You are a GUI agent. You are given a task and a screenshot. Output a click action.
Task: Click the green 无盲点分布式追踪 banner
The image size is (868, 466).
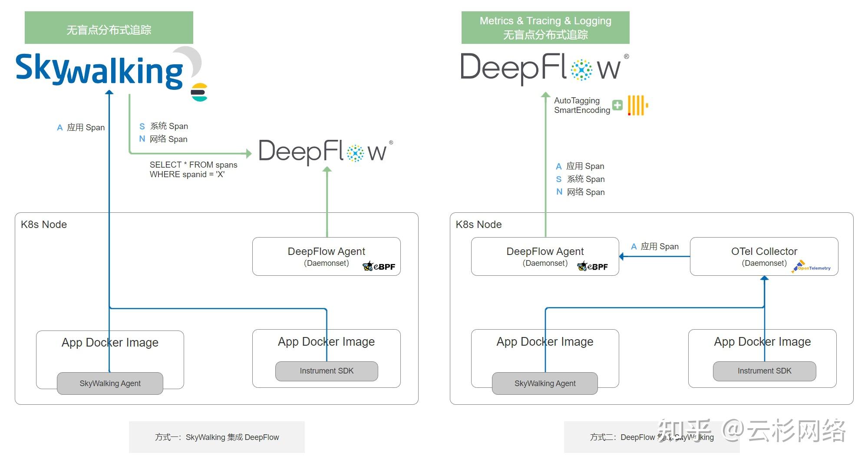click(109, 27)
